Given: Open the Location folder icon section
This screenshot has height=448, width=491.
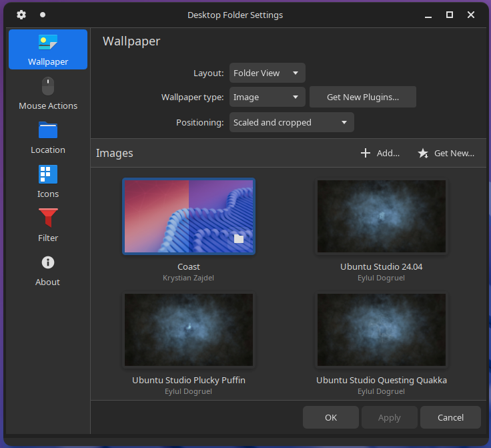Looking at the screenshot, I should point(48,138).
